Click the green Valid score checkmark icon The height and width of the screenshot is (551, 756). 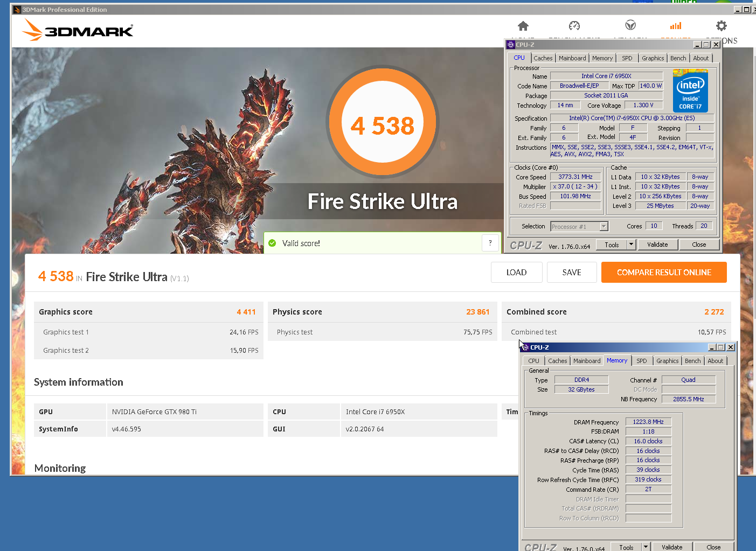(272, 243)
